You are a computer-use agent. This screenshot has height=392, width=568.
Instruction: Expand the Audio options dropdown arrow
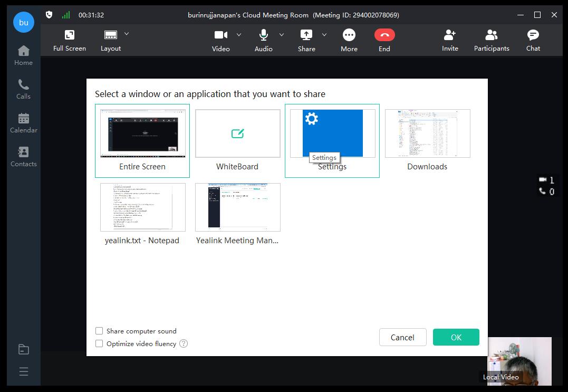282,35
